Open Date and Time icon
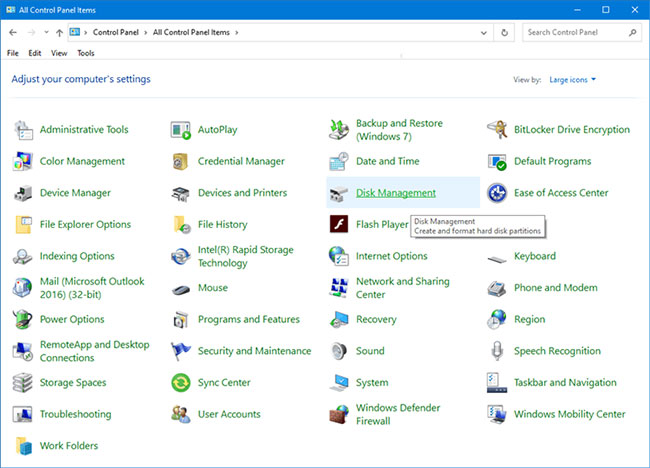The height and width of the screenshot is (468, 650). coord(339,161)
